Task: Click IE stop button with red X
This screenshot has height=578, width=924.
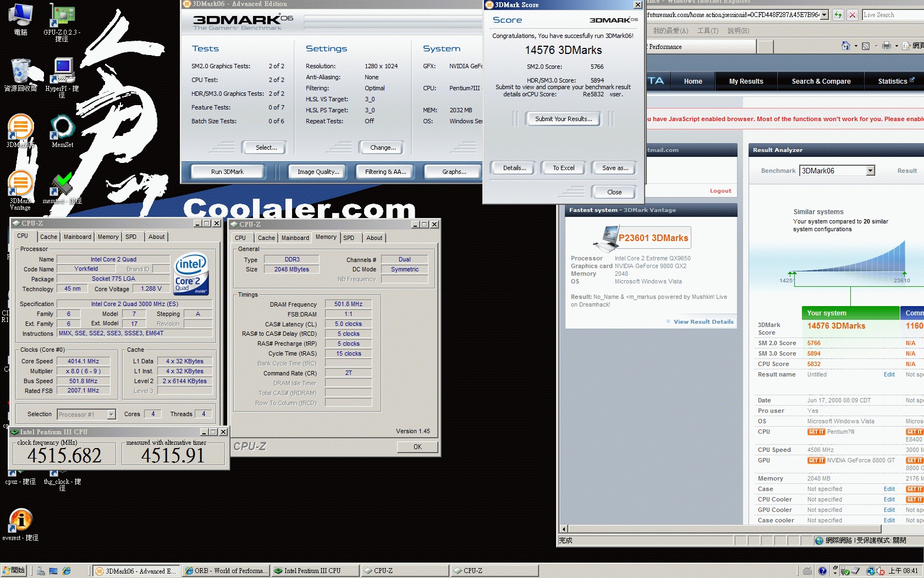Action: pyautogui.click(x=852, y=15)
